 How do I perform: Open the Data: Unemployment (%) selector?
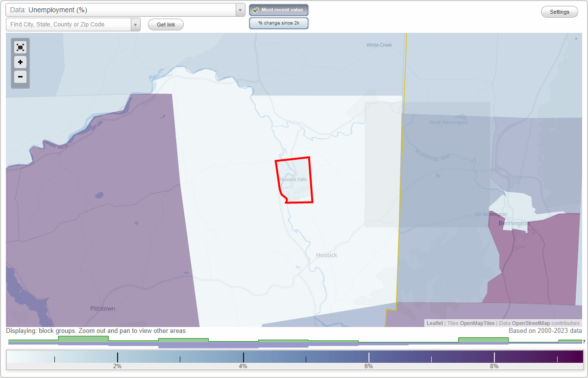(x=122, y=9)
